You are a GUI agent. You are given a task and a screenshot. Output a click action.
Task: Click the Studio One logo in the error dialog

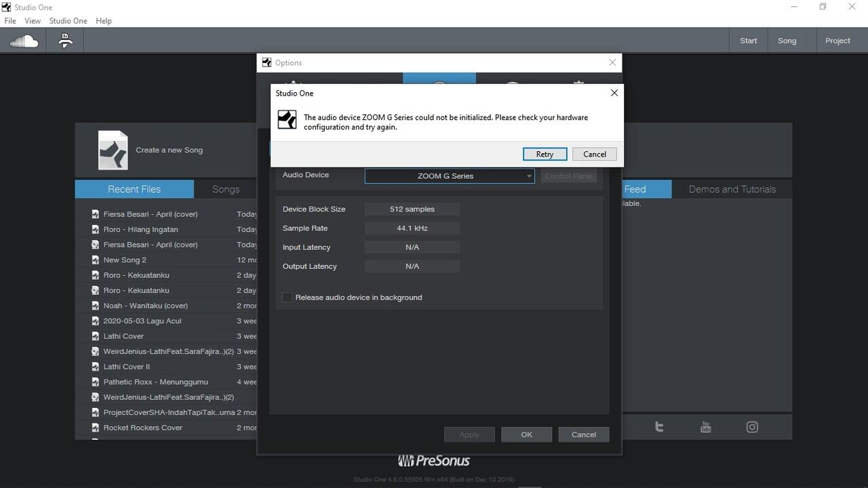click(x=287, y=119)
